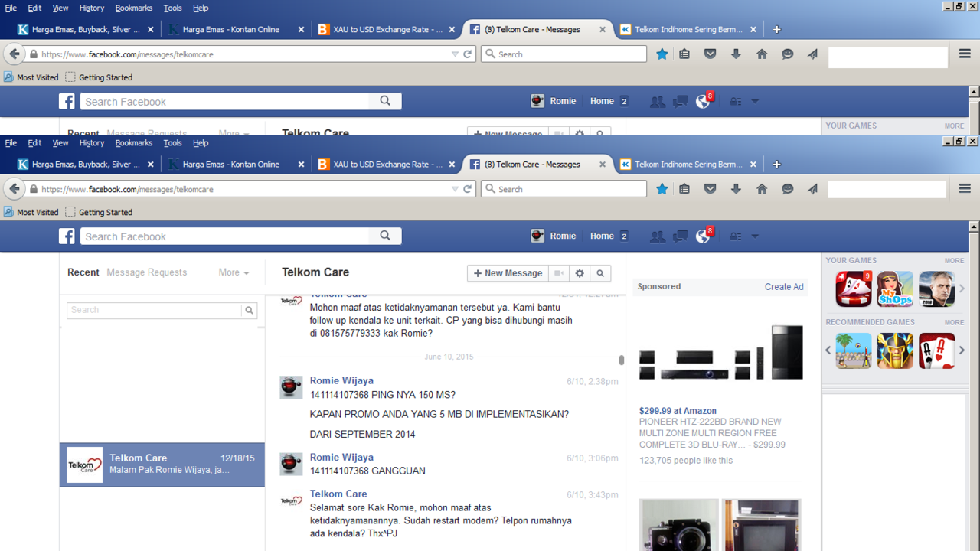The width and height of the screenshot is (980, 551).
Task: Open Notifications globe in back window header
Action: click(703, 101)
